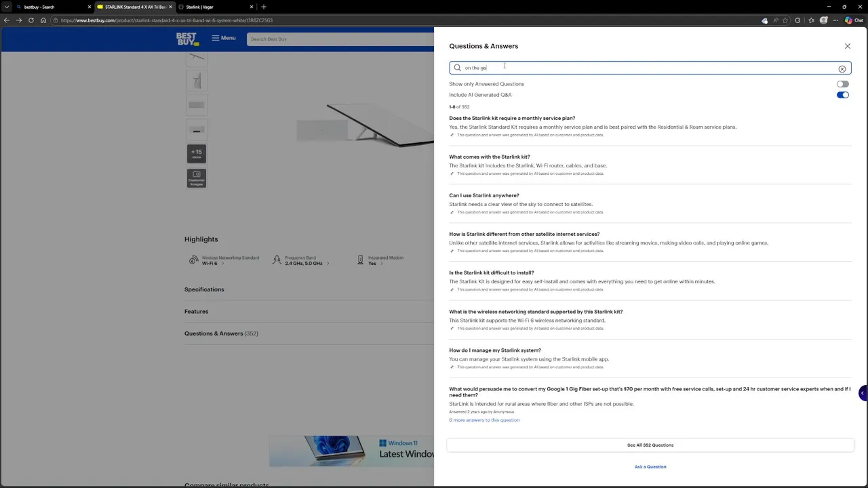
Task: Select the Google 1 Gig Fiber question text
Action: pos(650,392)
